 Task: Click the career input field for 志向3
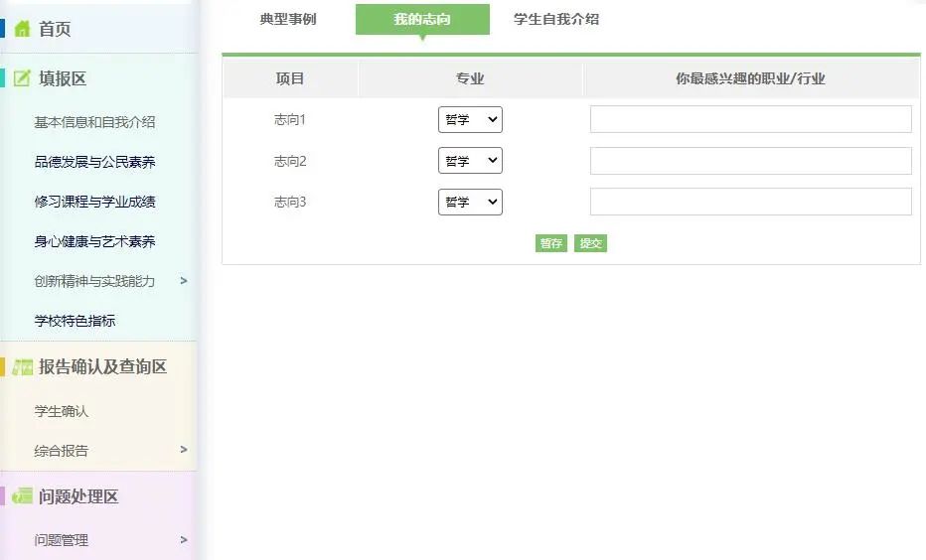[x=750, y=202]
